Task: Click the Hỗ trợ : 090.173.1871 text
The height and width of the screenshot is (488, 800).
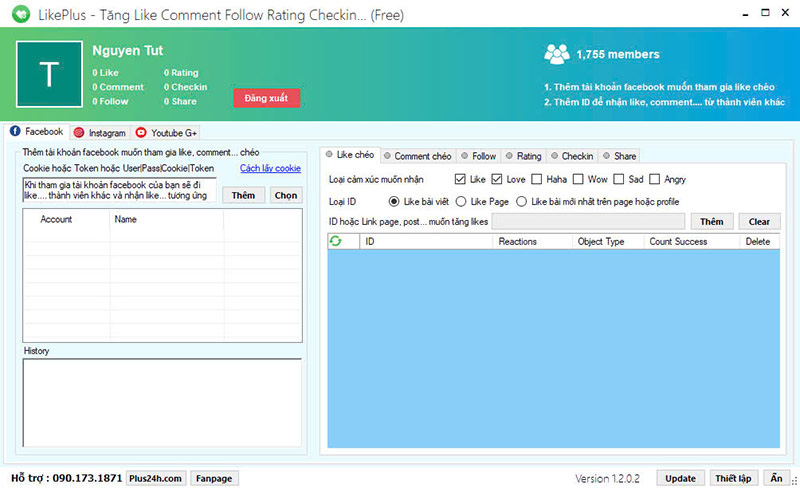Action: [x=66, y=478]
